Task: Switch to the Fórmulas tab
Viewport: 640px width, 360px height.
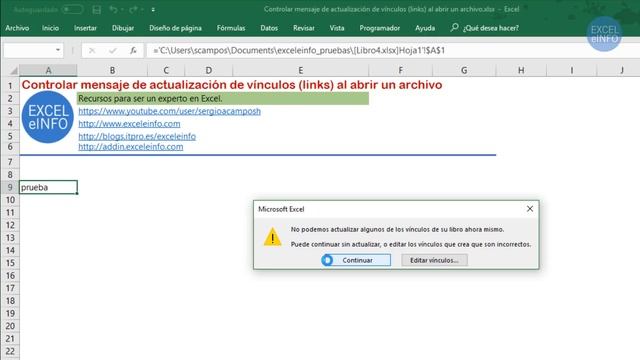Action: [x=231, y=28]
